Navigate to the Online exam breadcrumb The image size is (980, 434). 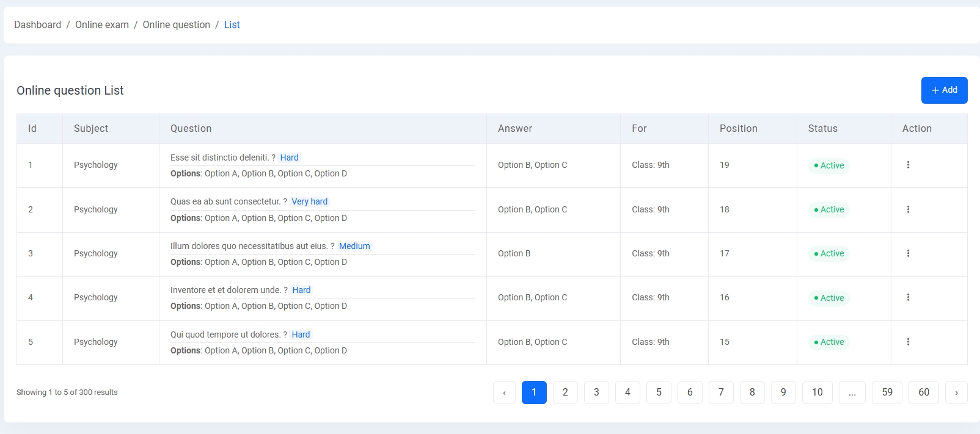click(x=102, y=25)
